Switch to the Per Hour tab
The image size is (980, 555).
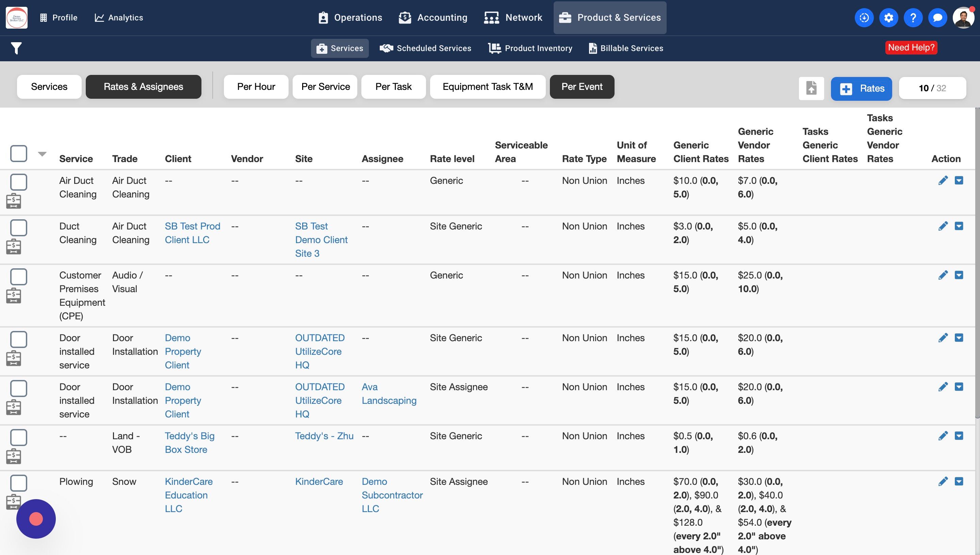tap(256, 87)
